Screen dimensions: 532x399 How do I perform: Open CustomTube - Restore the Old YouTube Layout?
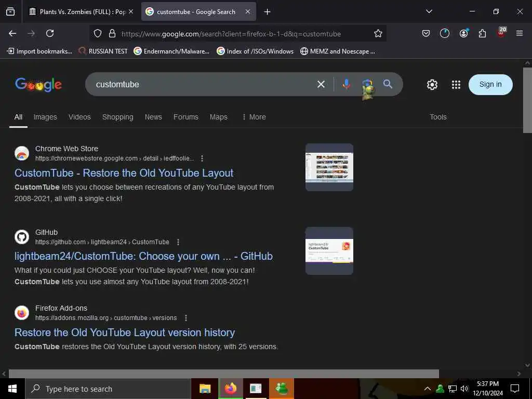click(x=124, y=173)
